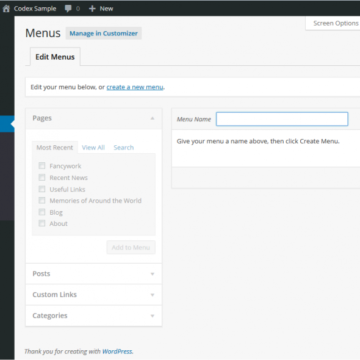
Task: Click the Fancywork page label
Action: 65,166
